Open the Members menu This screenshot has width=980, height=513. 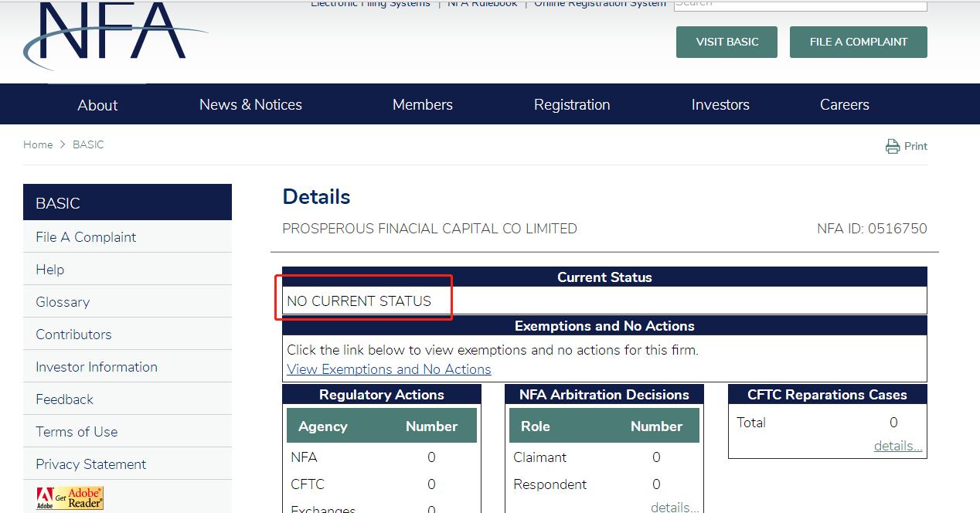pos(423,104)
